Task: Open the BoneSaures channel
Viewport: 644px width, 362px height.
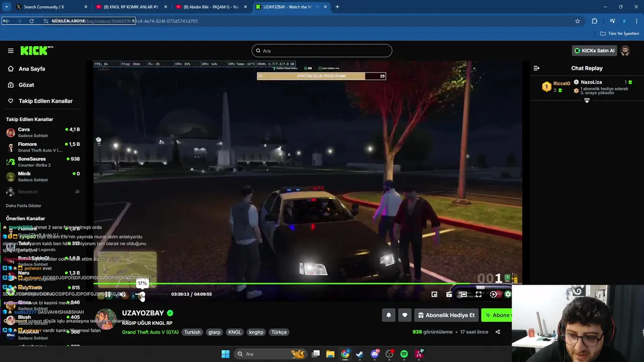Action: coord(43,162)
